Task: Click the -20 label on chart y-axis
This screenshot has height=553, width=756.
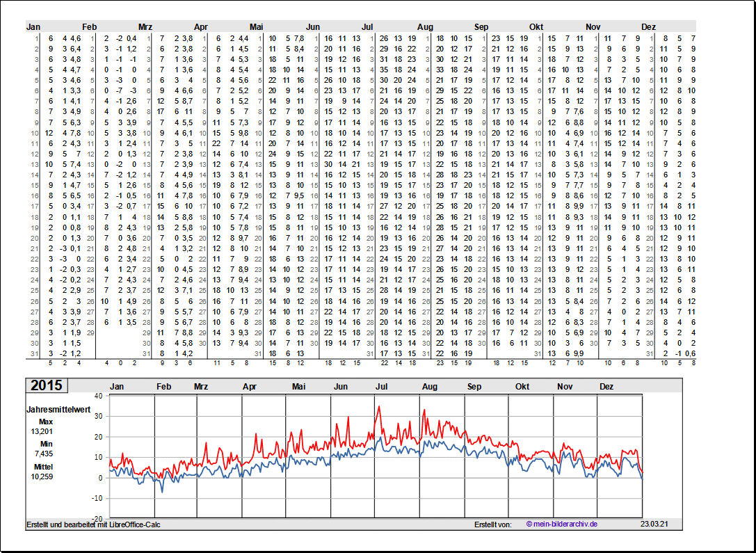Action: [97, 518]
